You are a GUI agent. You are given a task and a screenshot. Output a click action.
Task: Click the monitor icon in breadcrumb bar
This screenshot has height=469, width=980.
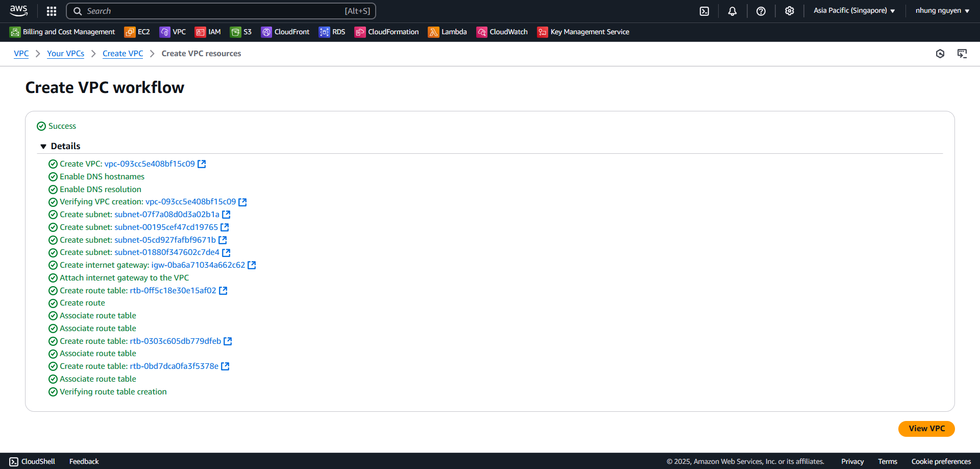click(x=962, y=54)
